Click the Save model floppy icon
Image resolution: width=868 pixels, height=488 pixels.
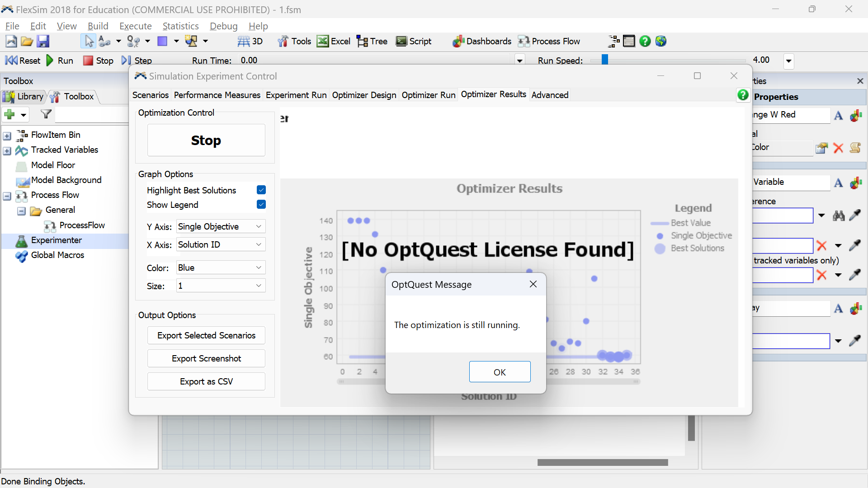pyautogui.click(x=43, y=41)
